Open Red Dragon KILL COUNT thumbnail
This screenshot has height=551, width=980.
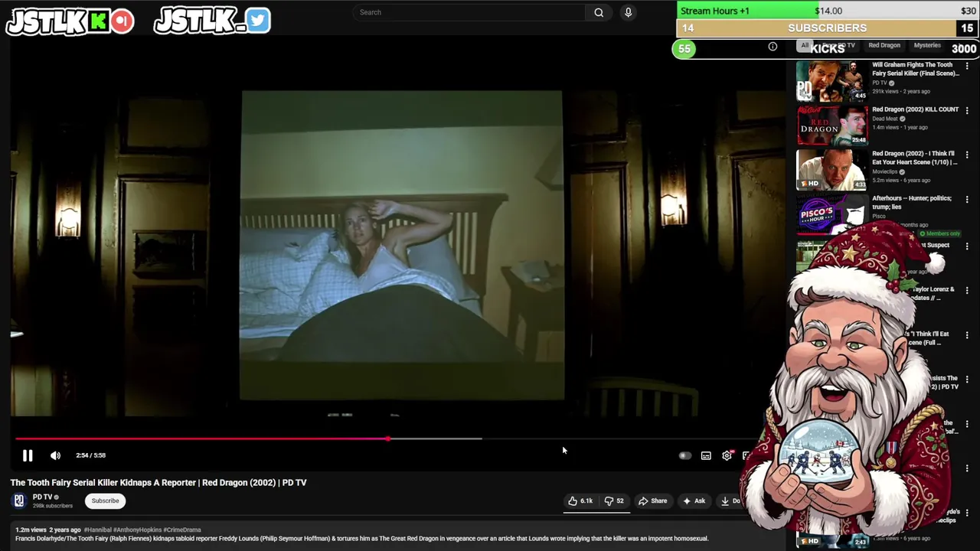(832, 125)
